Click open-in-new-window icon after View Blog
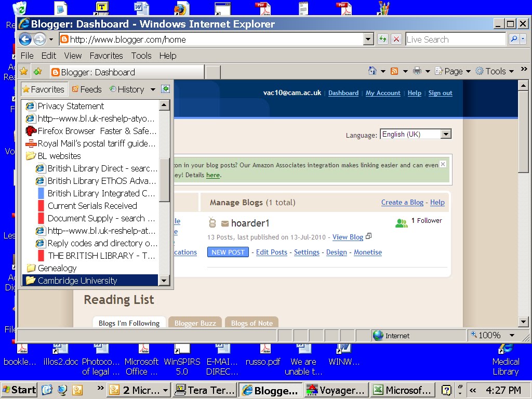Image resolution: width=532 pixels, height=399 pixels. [369, 236]
